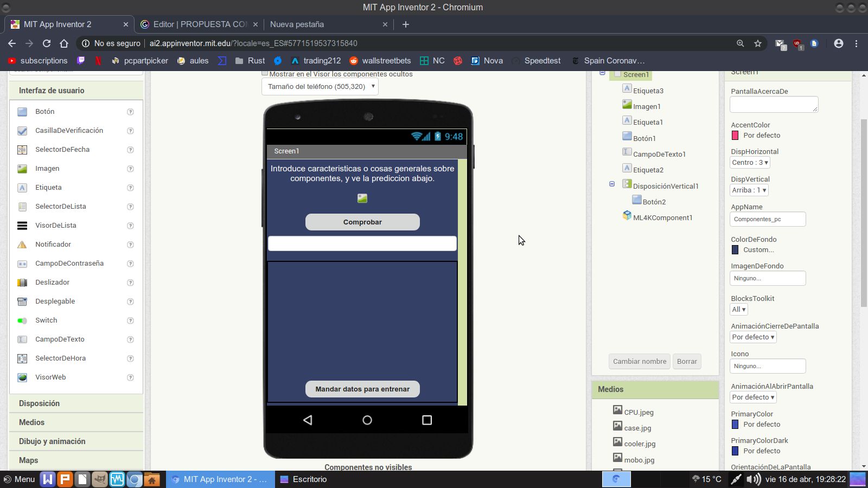
Task: Click the Cambiar nombre button
Action: pyautogui.click(x=639, y=361)
